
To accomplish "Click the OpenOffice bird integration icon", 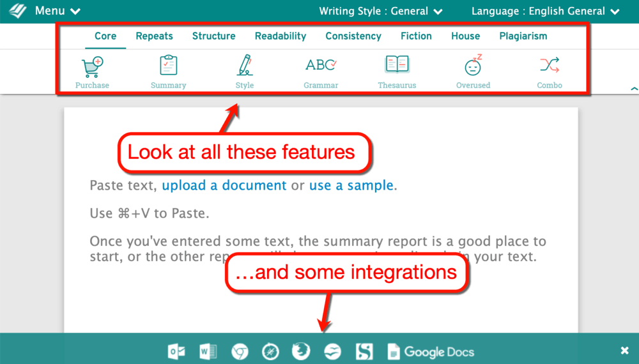I will coord(332,351).
